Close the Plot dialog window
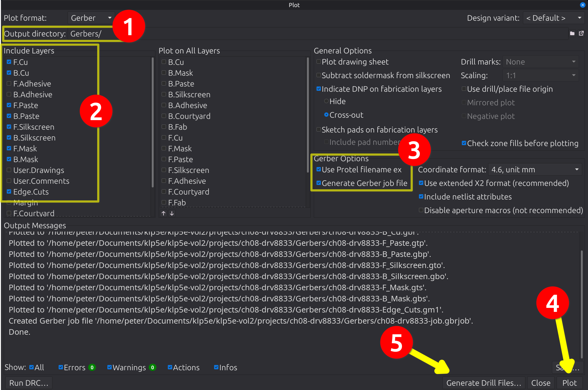This screenshot has height=390, width=588. click(x=582, y=5)
